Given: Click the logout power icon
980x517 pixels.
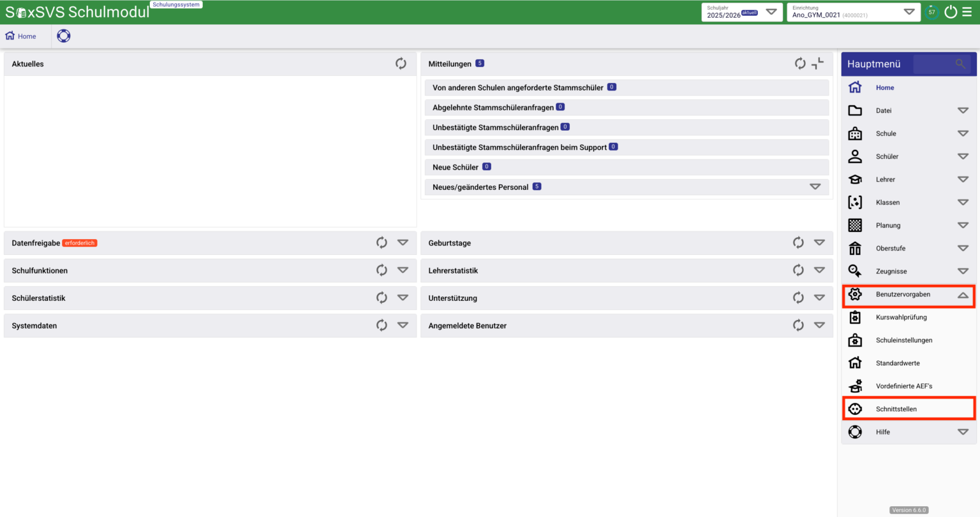Looking at the screenshot, I should click(x=951, y=12).
